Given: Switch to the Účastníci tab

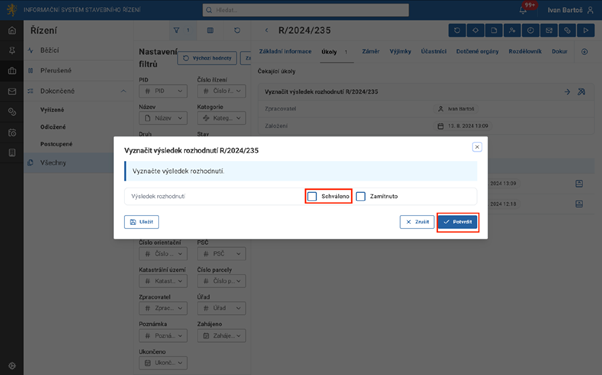Looking at the screenshot, I should pyautogui.click(x=433, y=51).
